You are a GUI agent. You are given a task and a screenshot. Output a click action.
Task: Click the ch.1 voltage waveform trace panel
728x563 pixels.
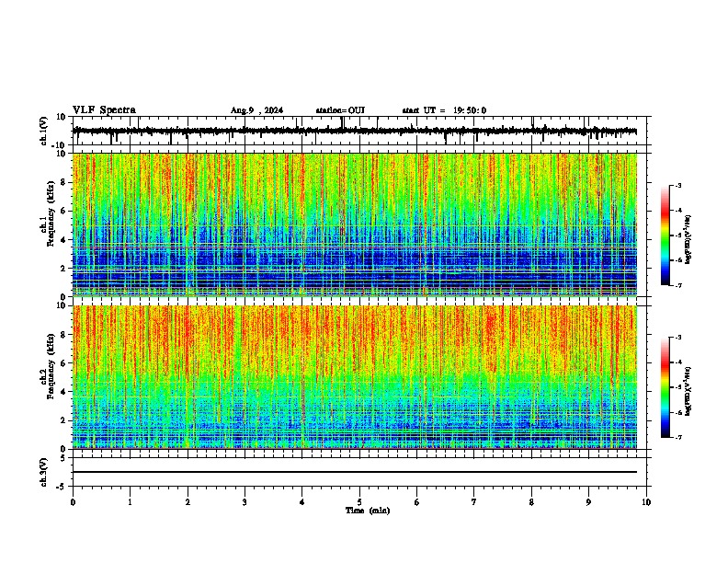coord(359,131)
